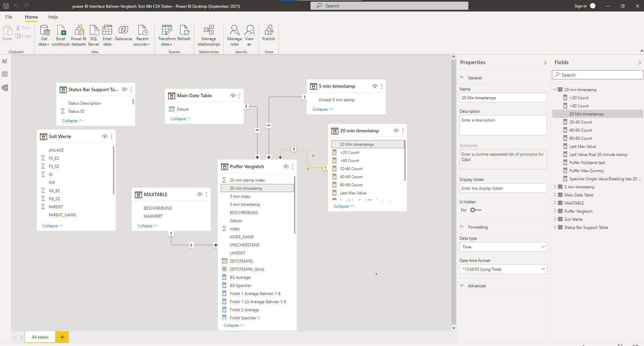Sign in to Power BI

(585, 6)
